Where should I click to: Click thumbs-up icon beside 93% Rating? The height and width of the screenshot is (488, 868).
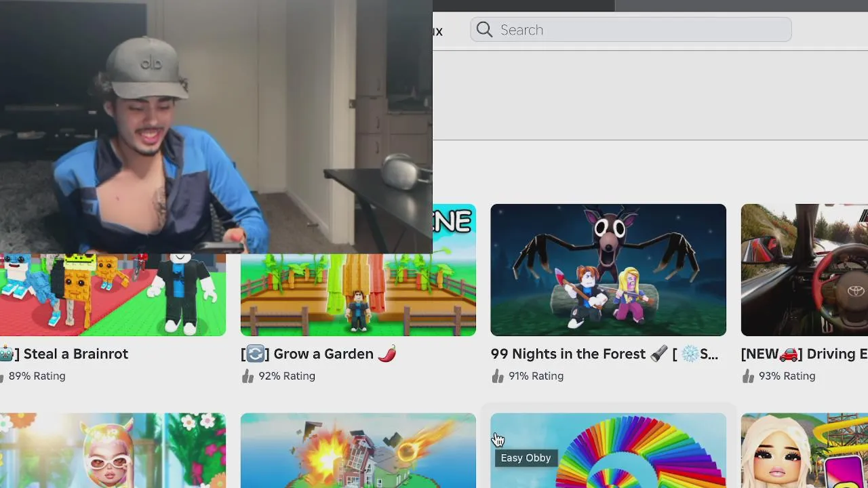click(x=748, y=375)
